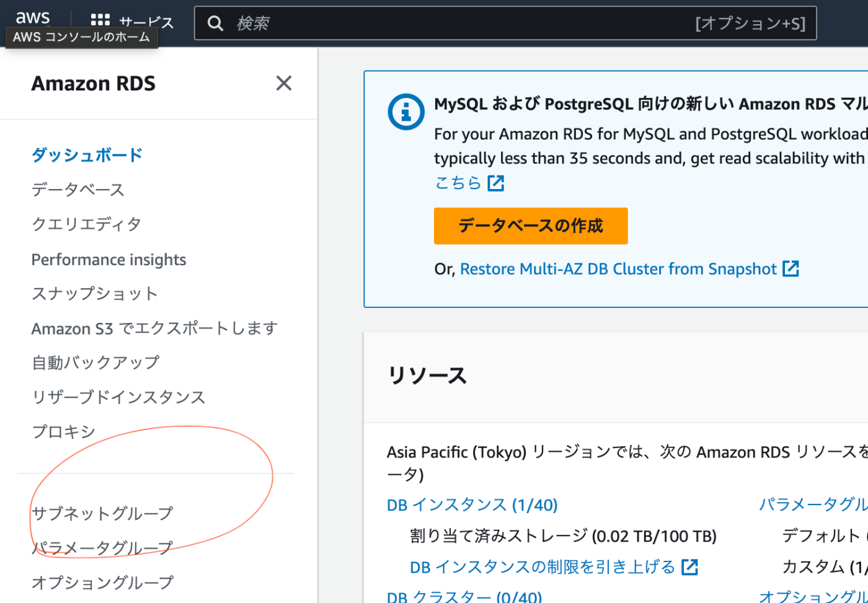Click the AWS logo home icon

tap(32, 19)
